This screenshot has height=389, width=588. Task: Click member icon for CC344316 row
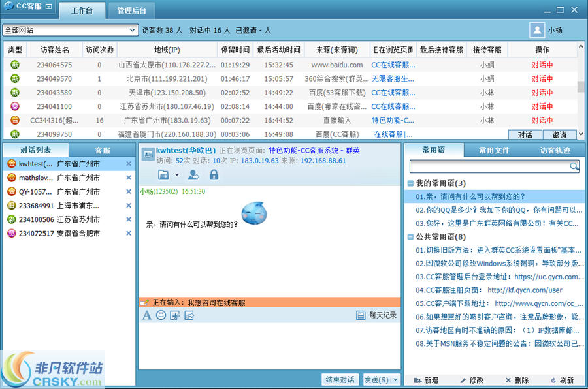point(15,120)
